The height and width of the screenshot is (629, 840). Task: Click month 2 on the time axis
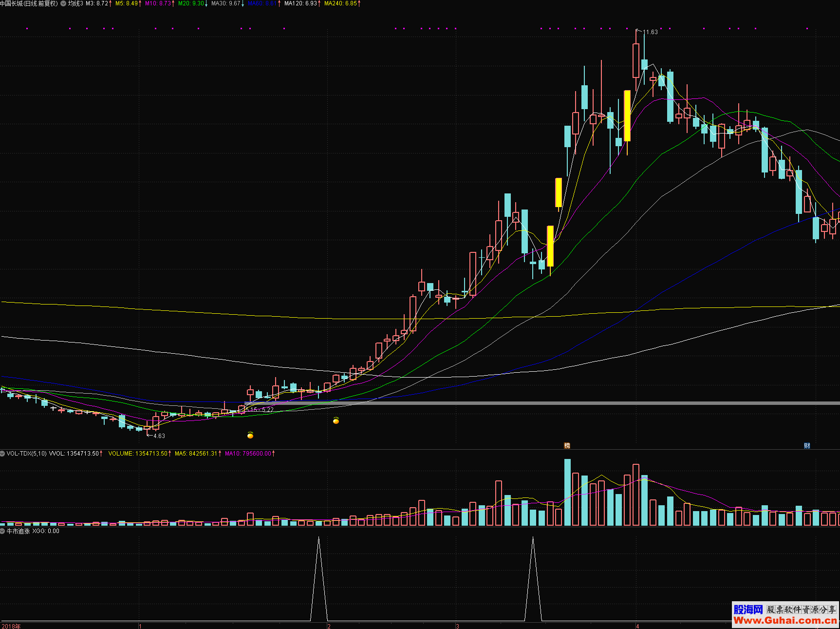329,626
